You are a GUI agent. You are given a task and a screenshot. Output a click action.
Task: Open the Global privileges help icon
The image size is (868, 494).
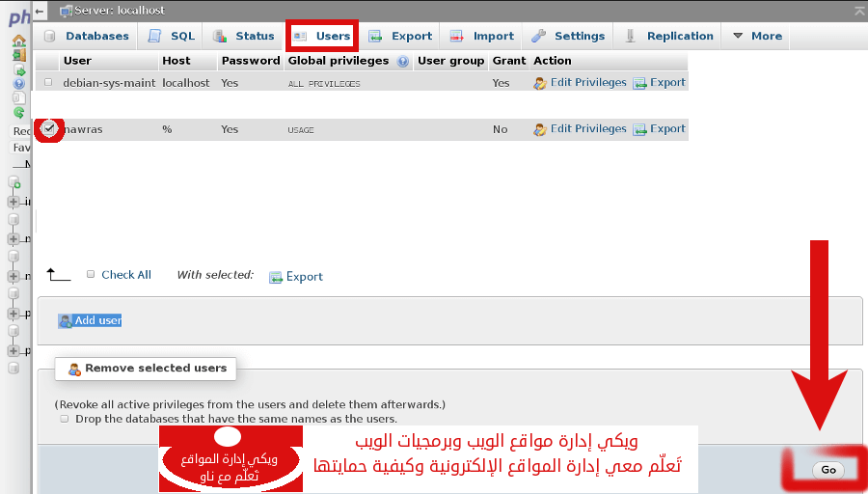(x=402, y=61)
